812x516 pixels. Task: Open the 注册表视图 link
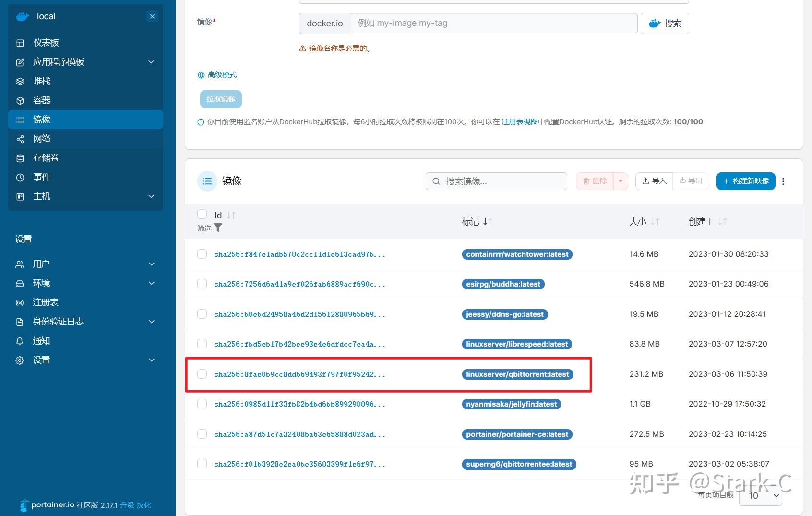point(520,121)
